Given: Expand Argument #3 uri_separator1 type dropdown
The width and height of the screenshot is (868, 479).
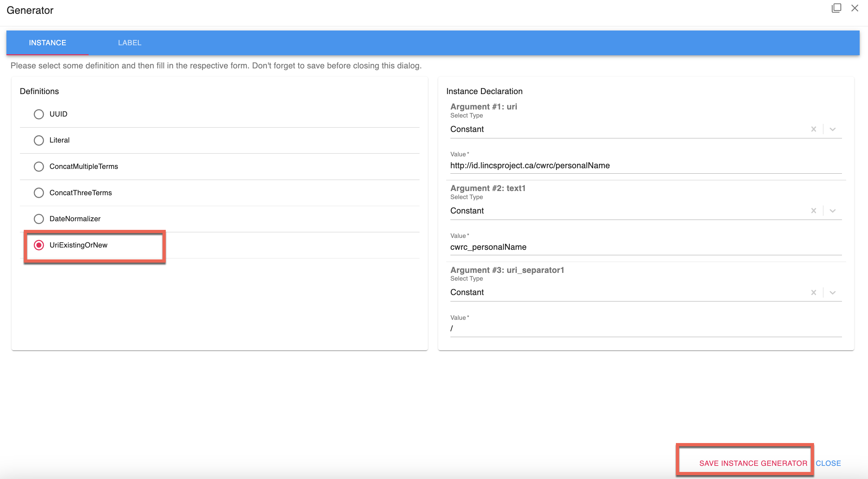Looking at the screenshot, I should click(832, 292).
